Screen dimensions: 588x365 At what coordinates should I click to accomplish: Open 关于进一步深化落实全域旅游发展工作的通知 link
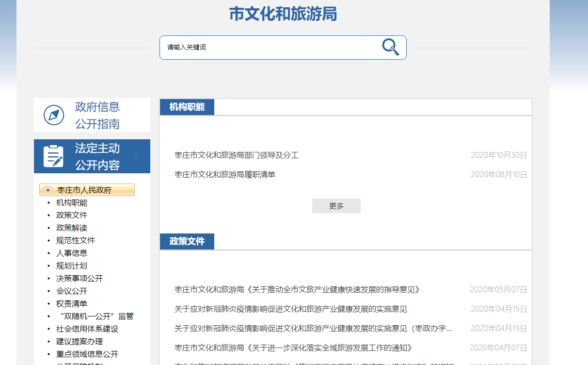pos(293,348)
